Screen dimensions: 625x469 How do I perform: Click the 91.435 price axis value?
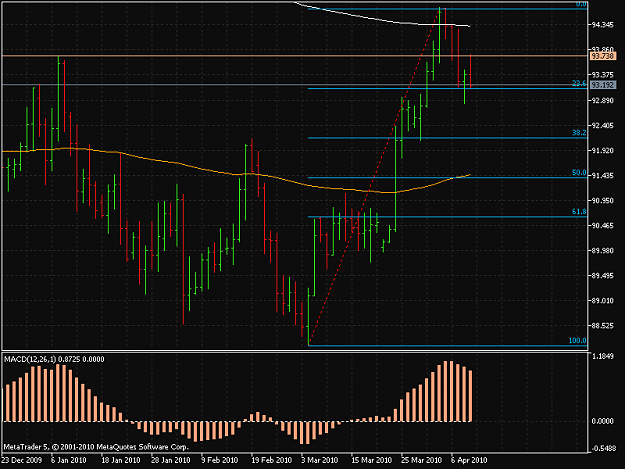[602, 176]
